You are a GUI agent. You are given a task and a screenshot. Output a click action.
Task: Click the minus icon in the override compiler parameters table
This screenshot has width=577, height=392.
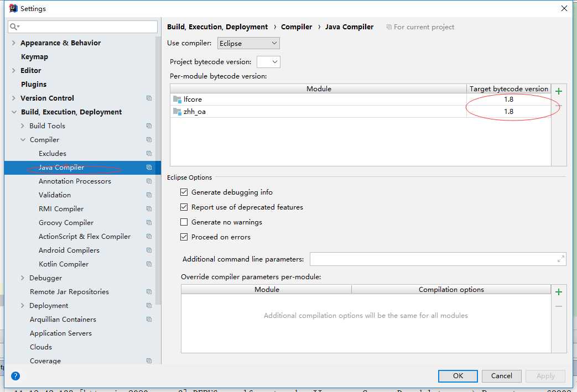click(559, 306)
